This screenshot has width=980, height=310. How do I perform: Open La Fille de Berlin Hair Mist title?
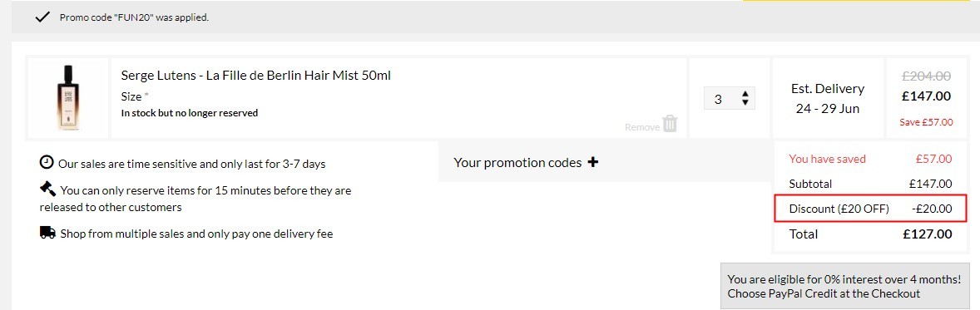(x=255, y=75)
